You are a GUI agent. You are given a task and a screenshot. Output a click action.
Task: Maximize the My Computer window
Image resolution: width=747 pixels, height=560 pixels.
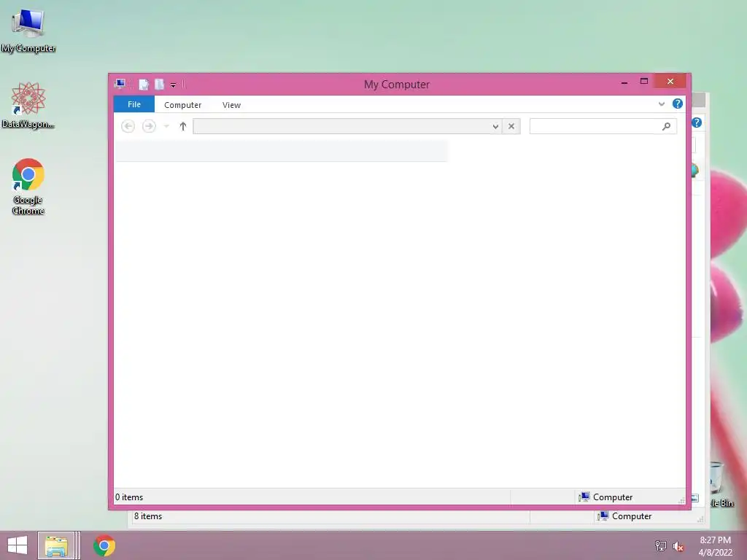[x=644, y=82]
